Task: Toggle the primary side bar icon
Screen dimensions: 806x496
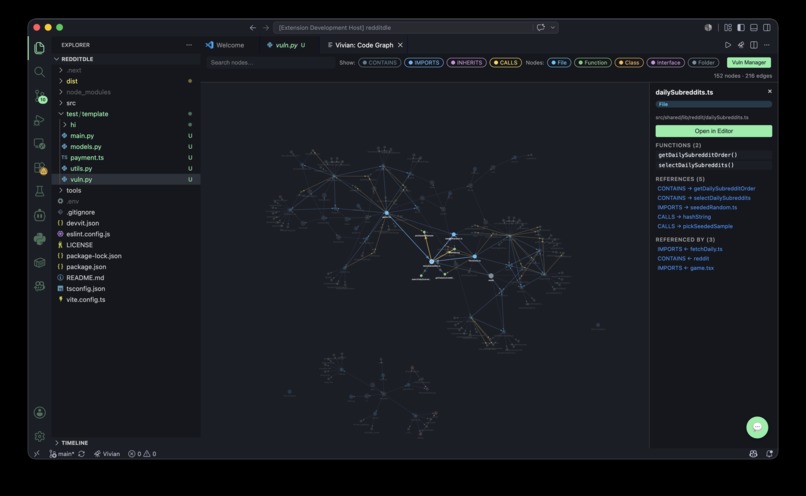Action: click(x=741, y=28)
